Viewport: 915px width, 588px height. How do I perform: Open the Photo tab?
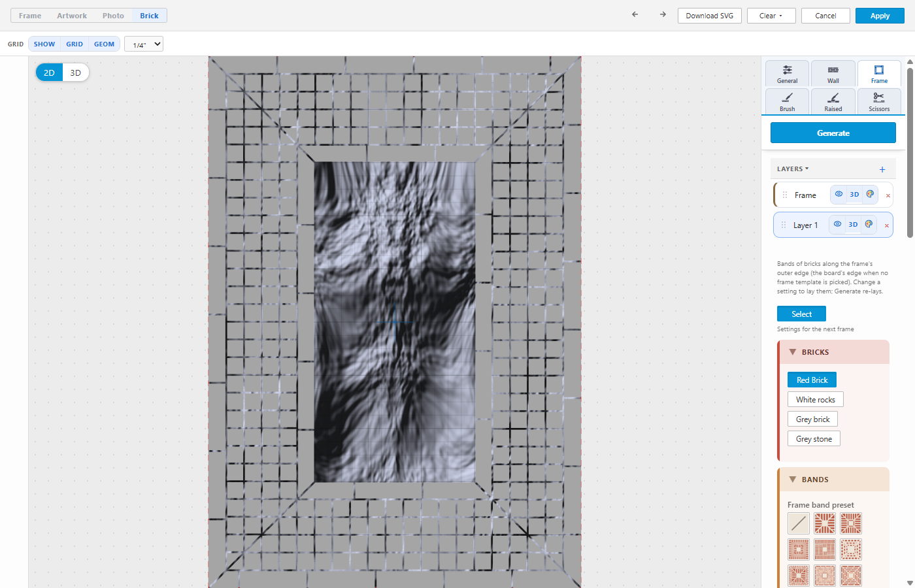coord(113,16)
